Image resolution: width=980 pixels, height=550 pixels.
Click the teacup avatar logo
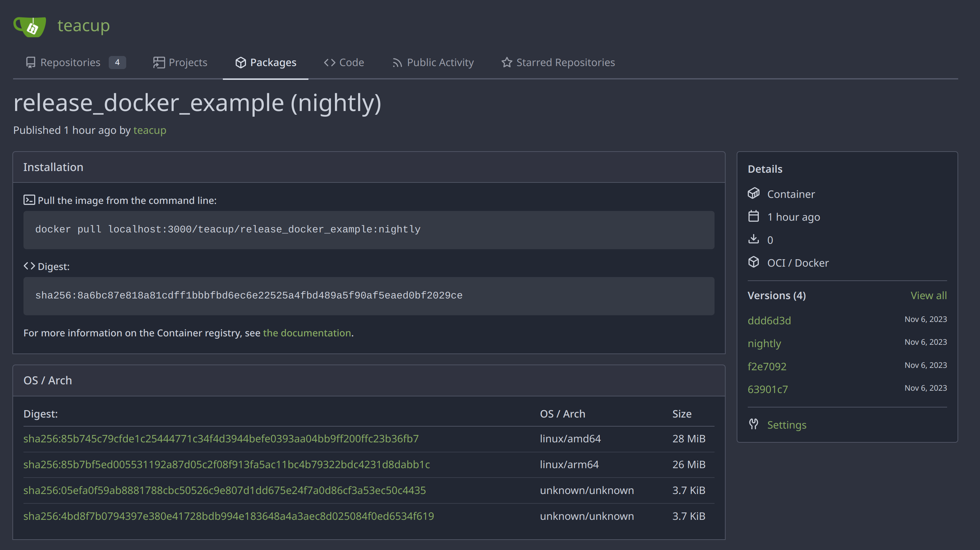tap(30, 26)
